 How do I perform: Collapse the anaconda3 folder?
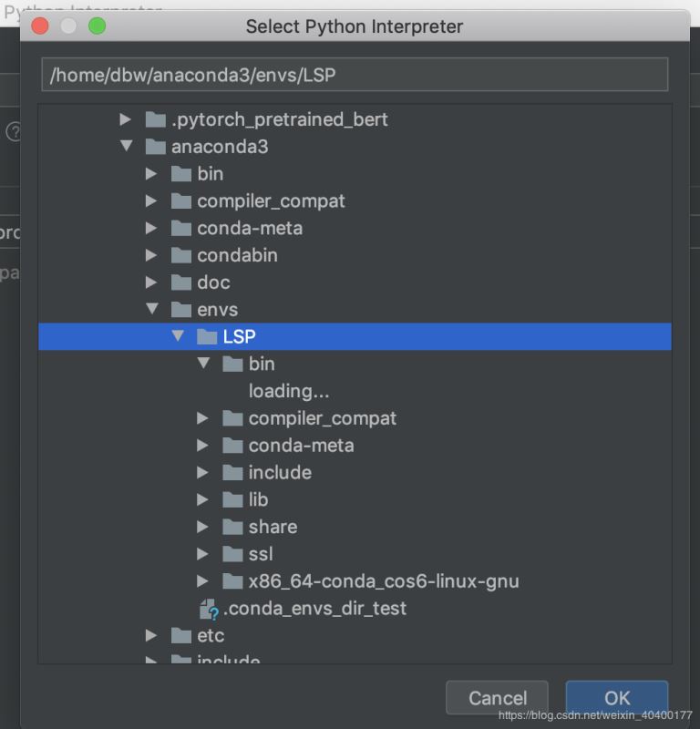[126, 147]
